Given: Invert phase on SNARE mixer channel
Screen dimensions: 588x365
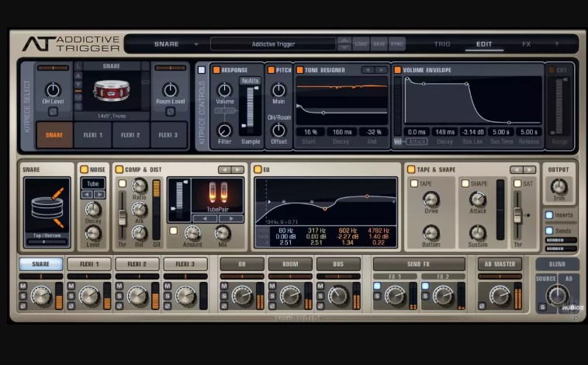Looking at the screenshot, I should coord(23,306).
